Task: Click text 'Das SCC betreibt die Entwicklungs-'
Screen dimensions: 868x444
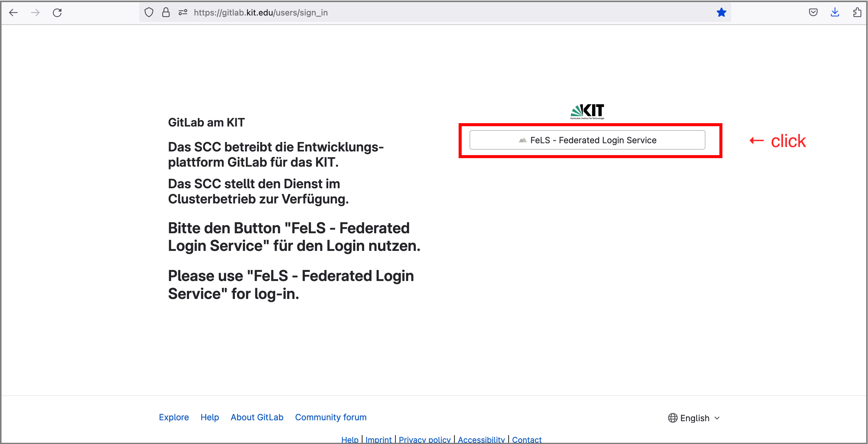Action: pyautogui.click(x=276, y=147)
